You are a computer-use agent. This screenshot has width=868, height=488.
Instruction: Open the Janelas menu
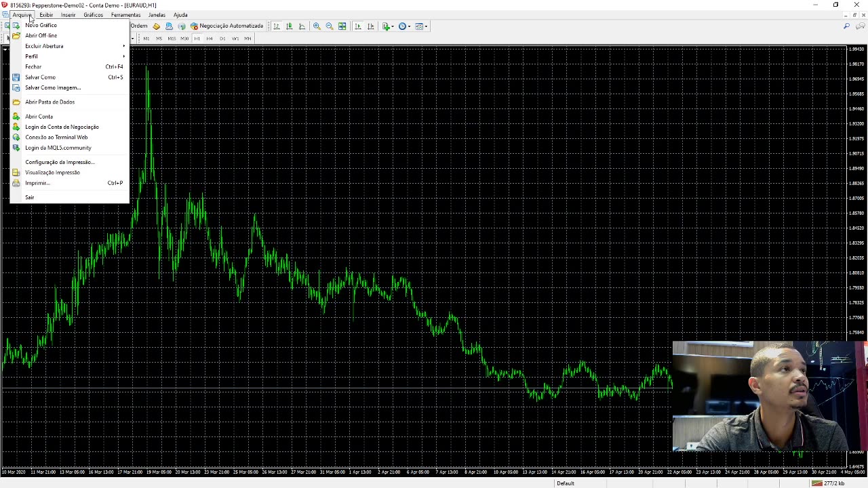pos(157,15)
